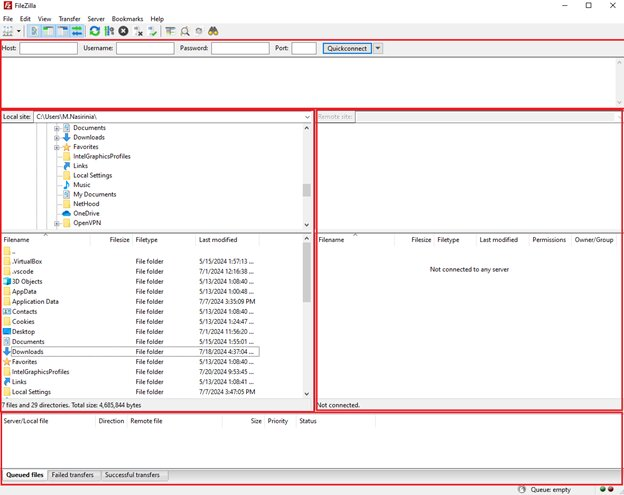Open the Site Manager icon

point(8,31)
